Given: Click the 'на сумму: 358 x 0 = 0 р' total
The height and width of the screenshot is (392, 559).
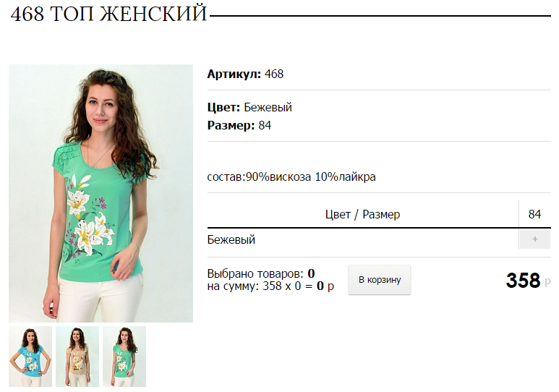Looking at the screenshot, I should click(x=270, y=286).
